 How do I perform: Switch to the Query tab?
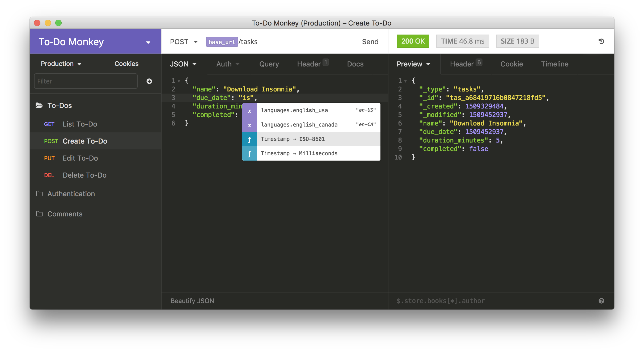click(269, 64)
